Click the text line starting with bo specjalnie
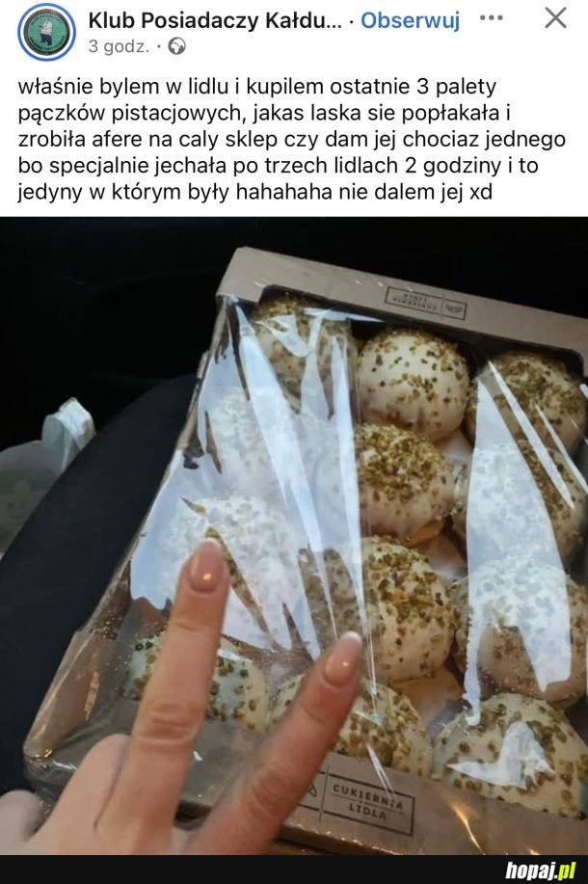 278,166
